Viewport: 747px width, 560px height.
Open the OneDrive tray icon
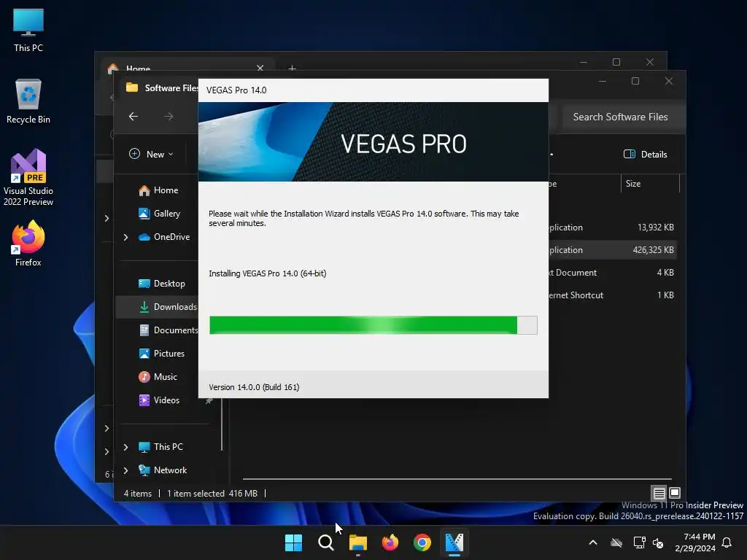pos(616,542)
